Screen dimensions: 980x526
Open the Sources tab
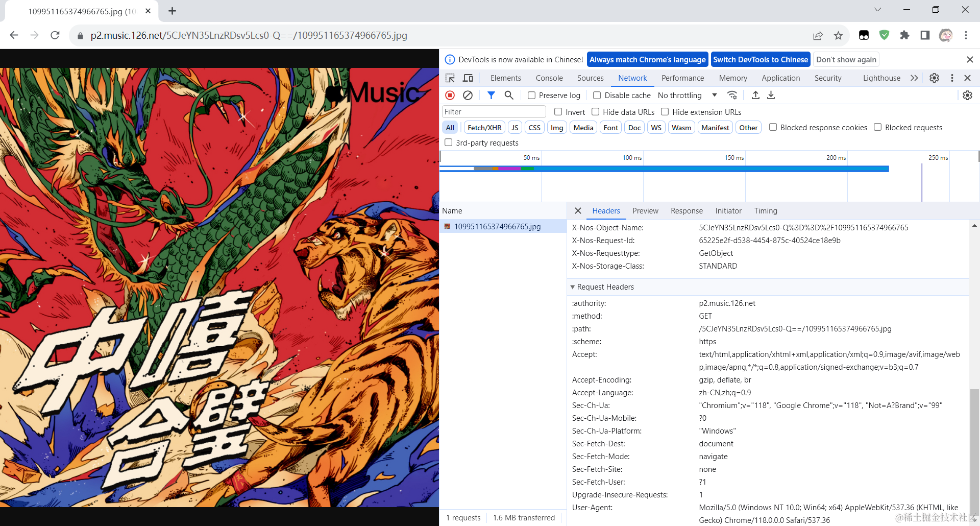click(590, 78)
